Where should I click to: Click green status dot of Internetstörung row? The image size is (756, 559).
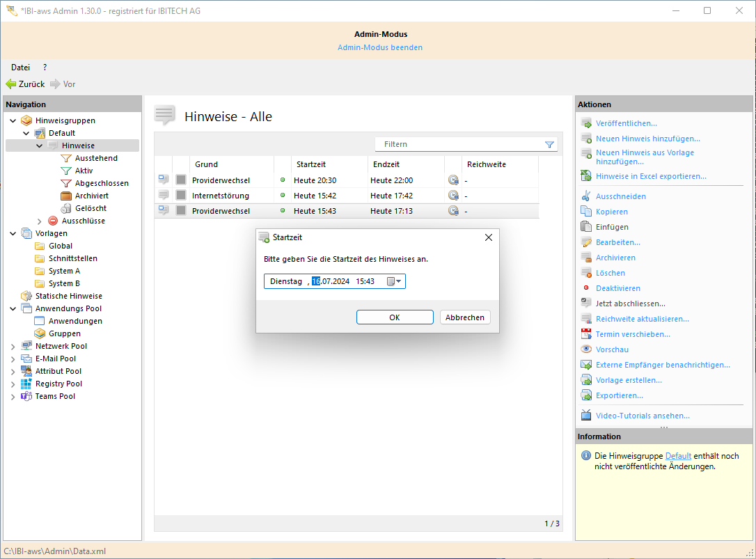coord(283,196)
